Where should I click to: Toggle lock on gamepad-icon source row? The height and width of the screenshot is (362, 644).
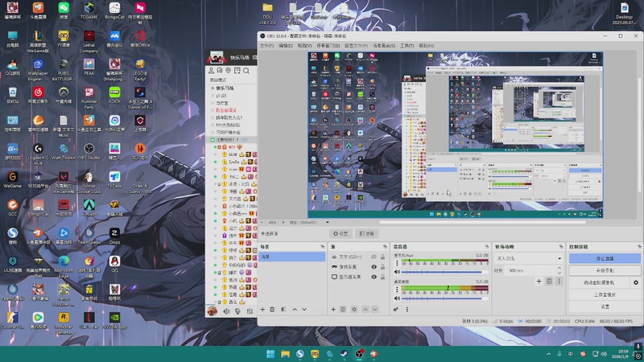(383, 267)
